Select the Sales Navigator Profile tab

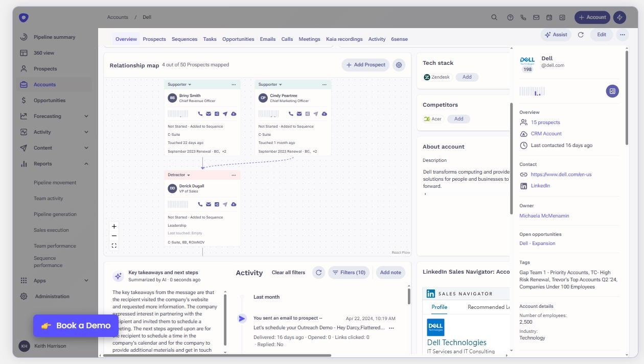[440, 307]
